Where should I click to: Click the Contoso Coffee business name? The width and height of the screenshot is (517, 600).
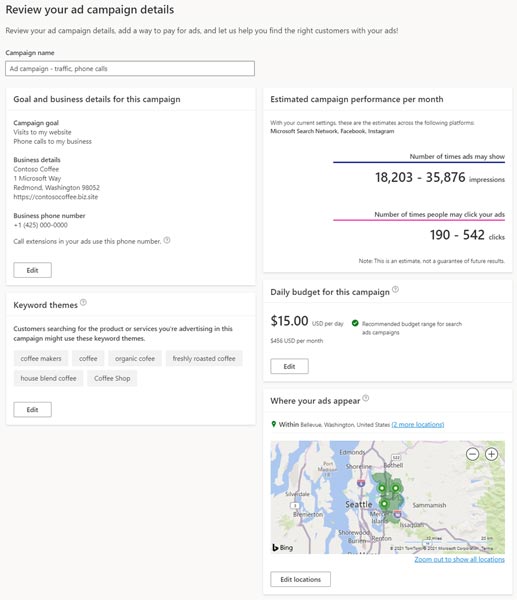point(36,169)
